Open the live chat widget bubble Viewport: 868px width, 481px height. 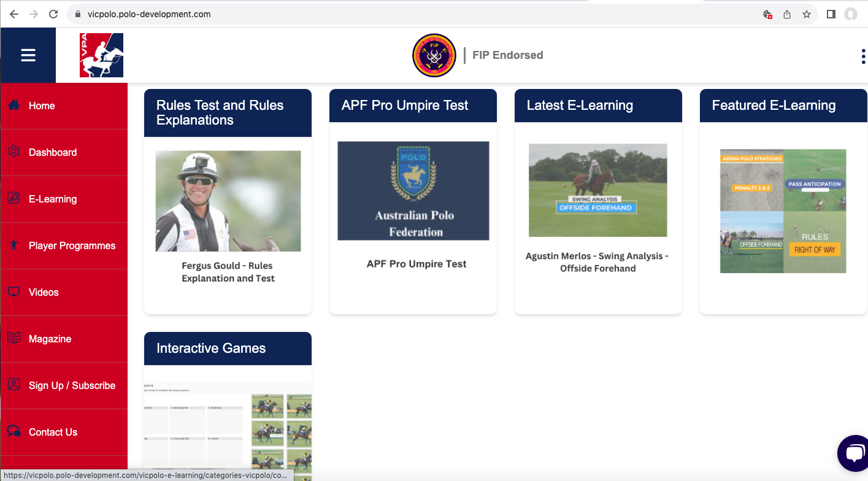(853, 454)
